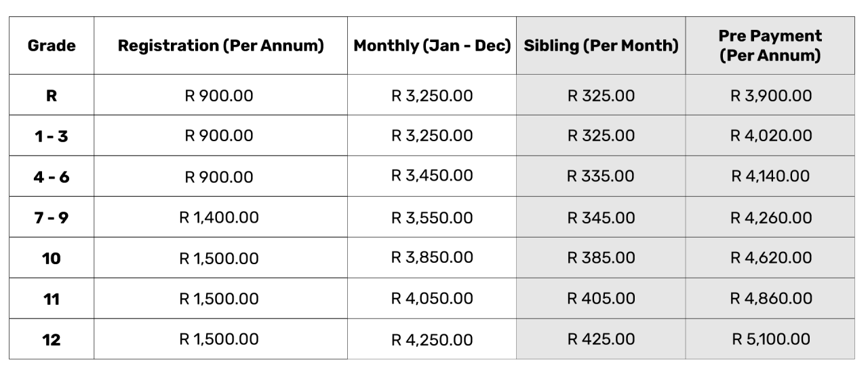Select the Grade 10 row label
Image resolution: width=868 pixels, height=370 pixels.
52,259
